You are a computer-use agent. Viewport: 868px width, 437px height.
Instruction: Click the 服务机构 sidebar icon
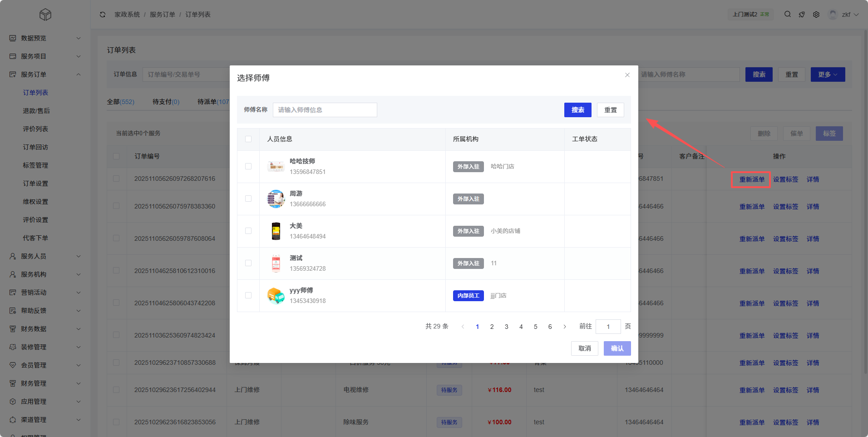coord(13,274)
